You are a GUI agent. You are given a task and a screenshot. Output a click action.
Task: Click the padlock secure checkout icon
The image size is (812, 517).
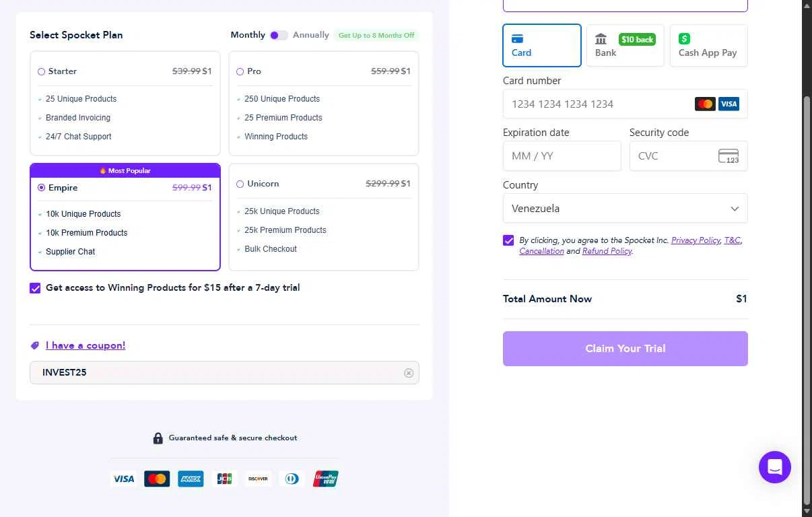tap(158, 438)
